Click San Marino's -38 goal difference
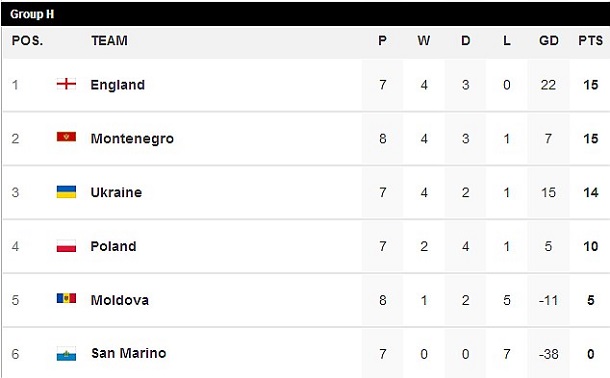610x378 pixels. 549,354
